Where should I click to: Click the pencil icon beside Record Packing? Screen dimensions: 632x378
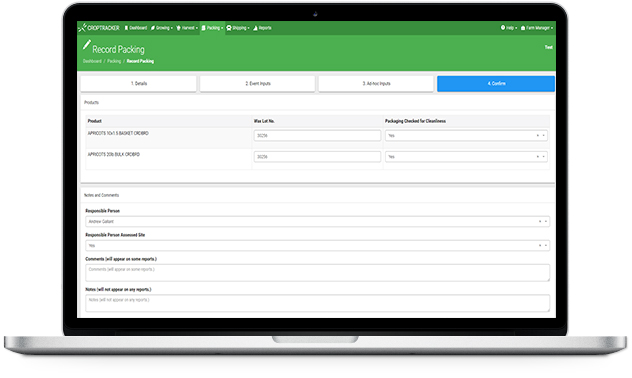point(87,45)
